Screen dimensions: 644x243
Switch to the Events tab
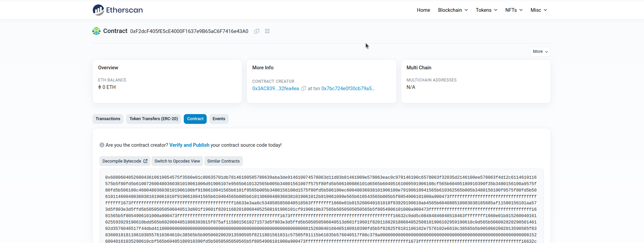tap(219, 119)
